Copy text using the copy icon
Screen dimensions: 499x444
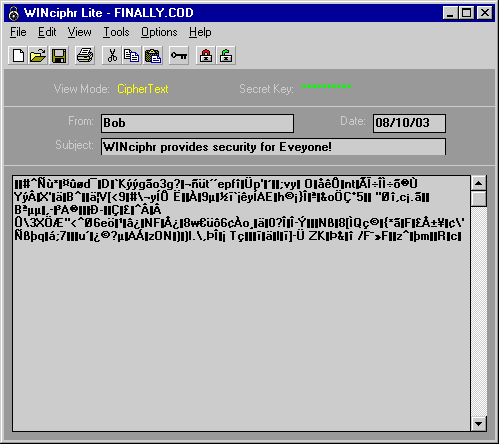132,56
